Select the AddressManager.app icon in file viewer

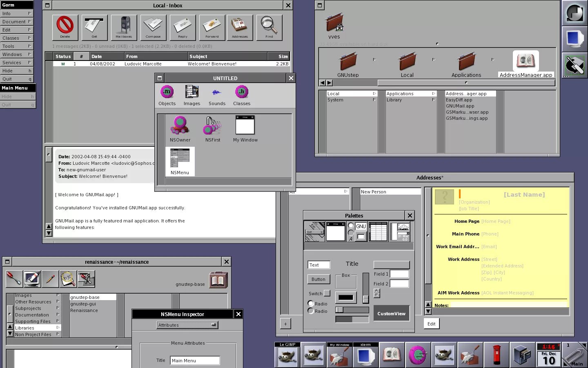[526, 61]
